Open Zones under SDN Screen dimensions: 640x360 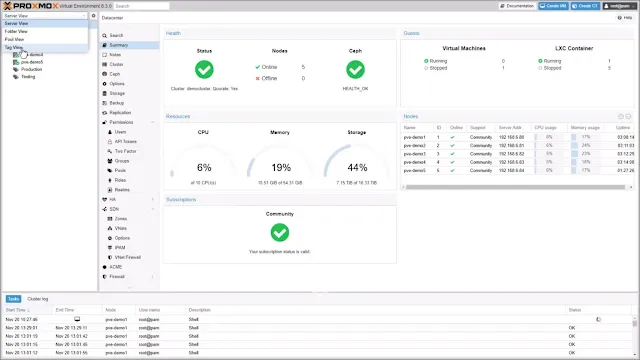point(129,219)
